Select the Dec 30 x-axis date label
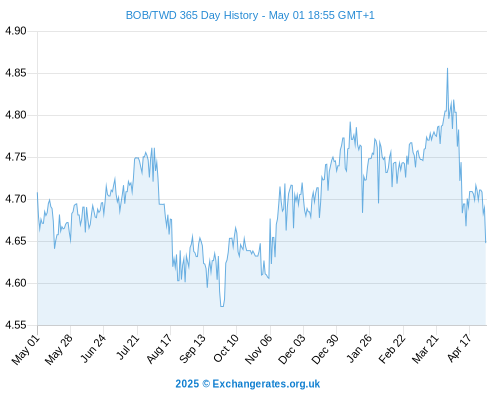Viewport: 495px width, 400px height. pyautogui.click(x=325, y=349)
